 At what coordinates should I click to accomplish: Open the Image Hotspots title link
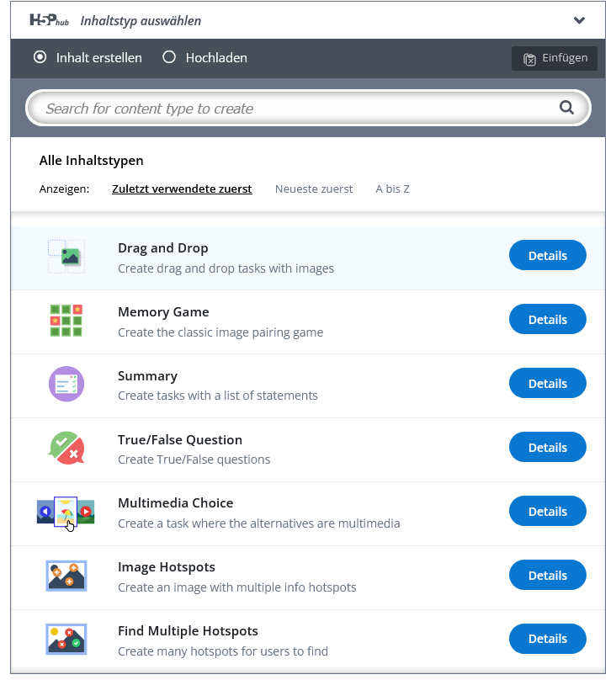(167, 567)
